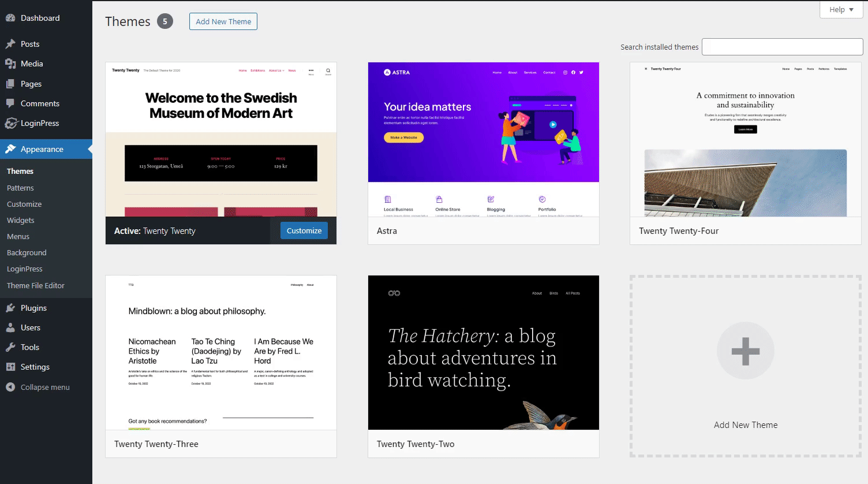The height and width of the screenshot is (484, 868).
Task: Click the Themes page heading
Action: [x=128, y=21]
